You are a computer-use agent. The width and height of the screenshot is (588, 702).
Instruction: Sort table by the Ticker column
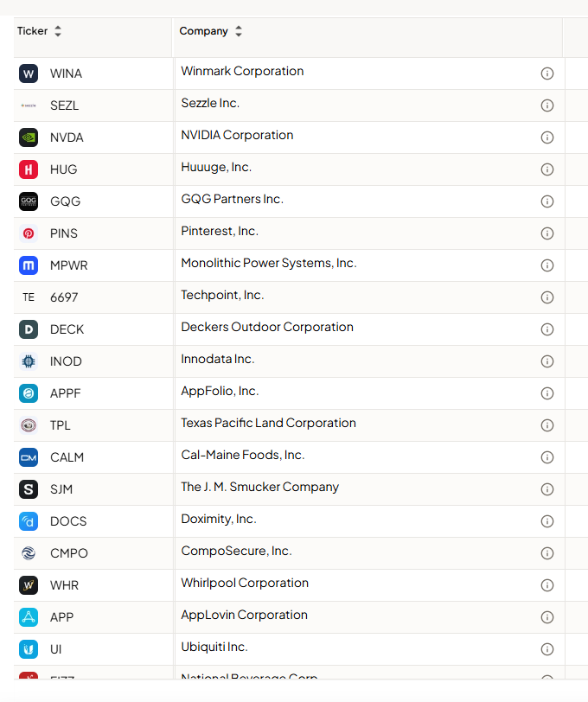click(x=58, y=31)
